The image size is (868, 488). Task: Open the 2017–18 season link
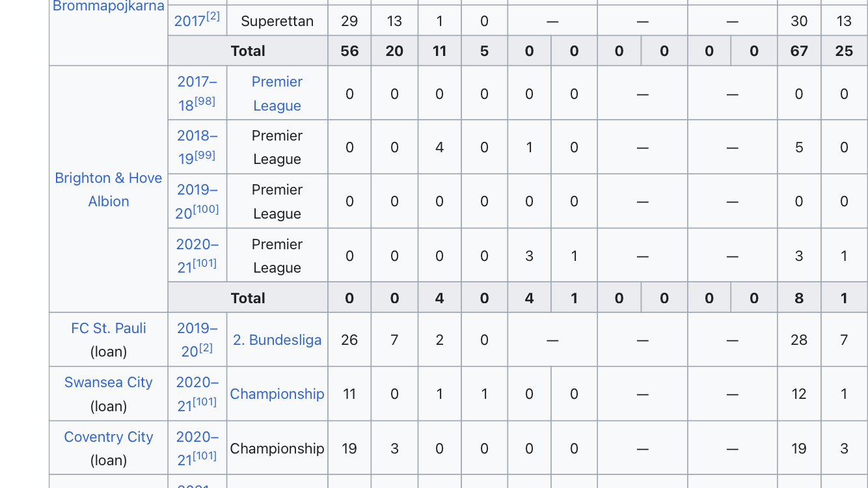coord(197,93)
